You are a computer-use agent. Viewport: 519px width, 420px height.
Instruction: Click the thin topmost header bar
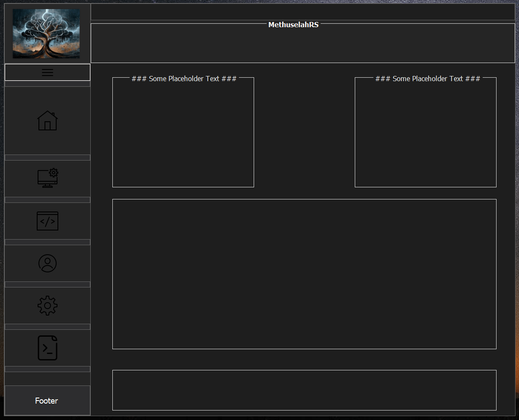pyautogui.click(x=302, y=12)
